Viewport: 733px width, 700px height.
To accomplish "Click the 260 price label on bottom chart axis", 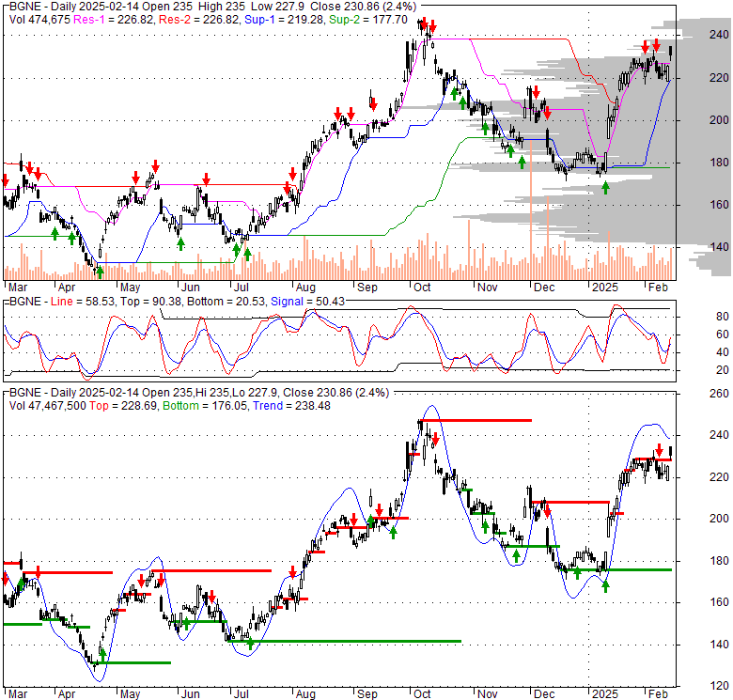I will pos(719,394).
